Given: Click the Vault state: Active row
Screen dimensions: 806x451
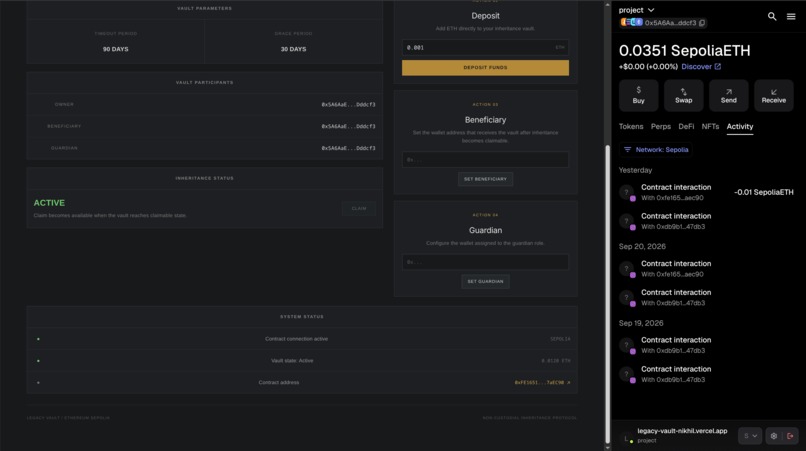Looking at the screenshot, I should tap(302, 360).
